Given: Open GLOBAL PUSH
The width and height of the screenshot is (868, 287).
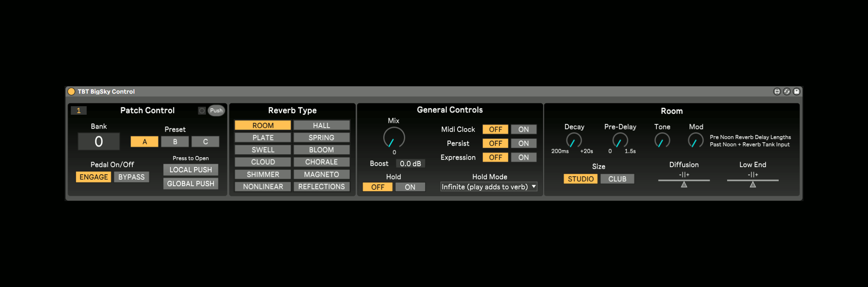Looking at the screenshot, I should click(191, 184).
